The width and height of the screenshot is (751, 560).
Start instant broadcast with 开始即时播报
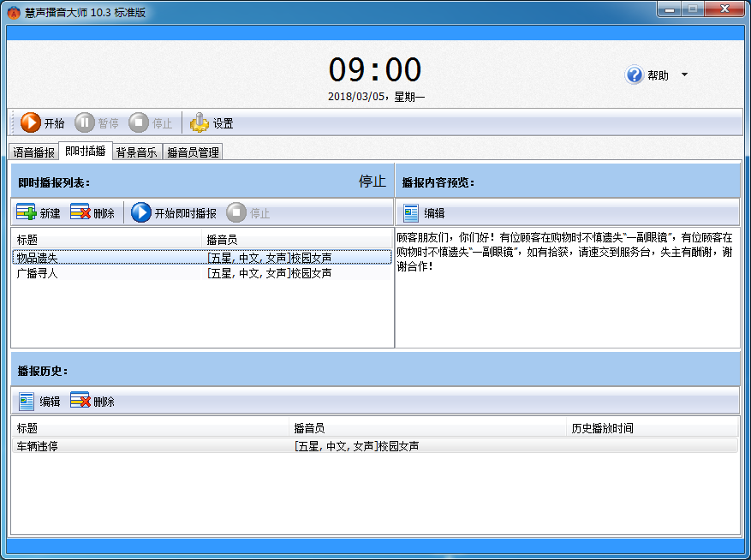pyautogui.click(x=174, y=212)
